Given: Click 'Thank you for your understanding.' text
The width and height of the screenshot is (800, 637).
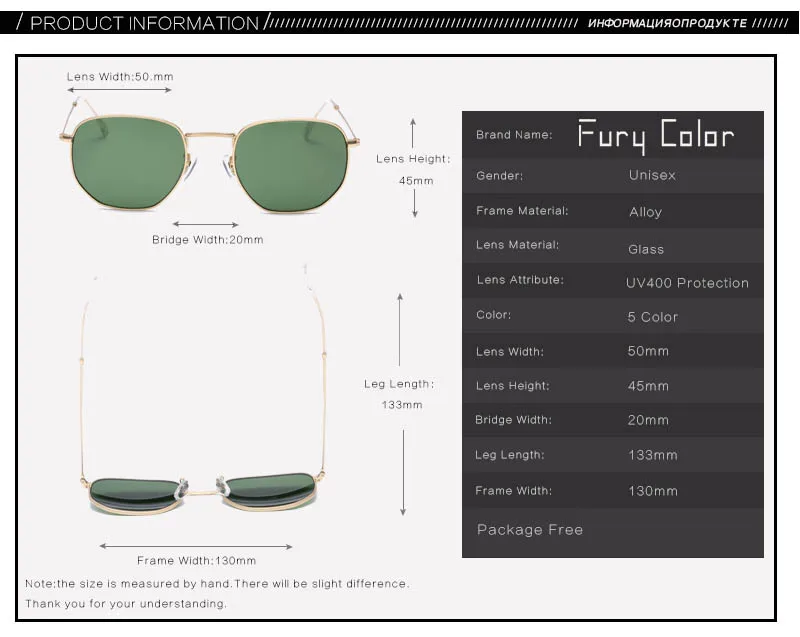Looking at the screenshot, I should (x=126, y=604).
